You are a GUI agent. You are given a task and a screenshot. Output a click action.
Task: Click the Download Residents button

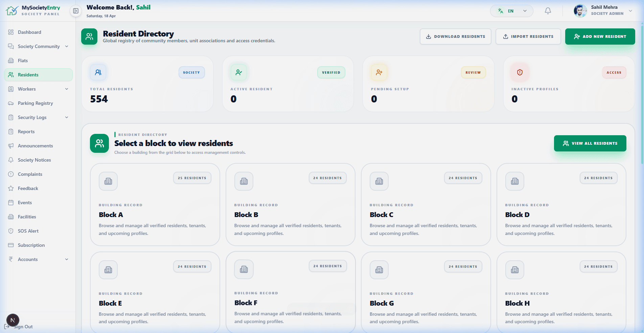455,37
